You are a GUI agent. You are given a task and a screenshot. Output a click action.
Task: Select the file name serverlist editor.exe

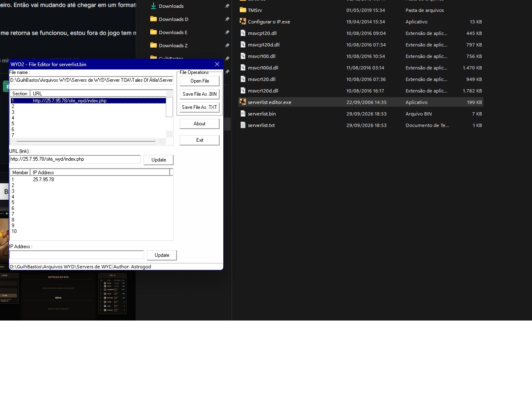(x=270, y=102)
